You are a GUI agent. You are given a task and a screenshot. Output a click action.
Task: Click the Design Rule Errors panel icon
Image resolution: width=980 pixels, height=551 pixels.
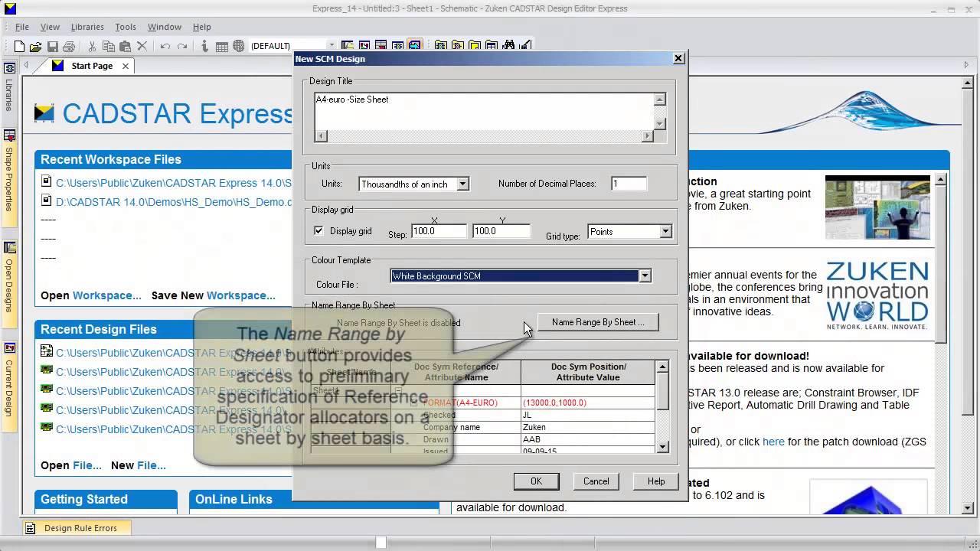(x=30, y=528)
